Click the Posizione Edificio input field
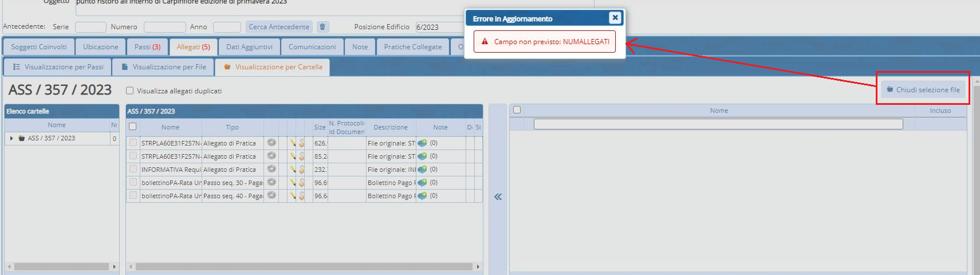980x275 pixels. [x=439, y=27]
